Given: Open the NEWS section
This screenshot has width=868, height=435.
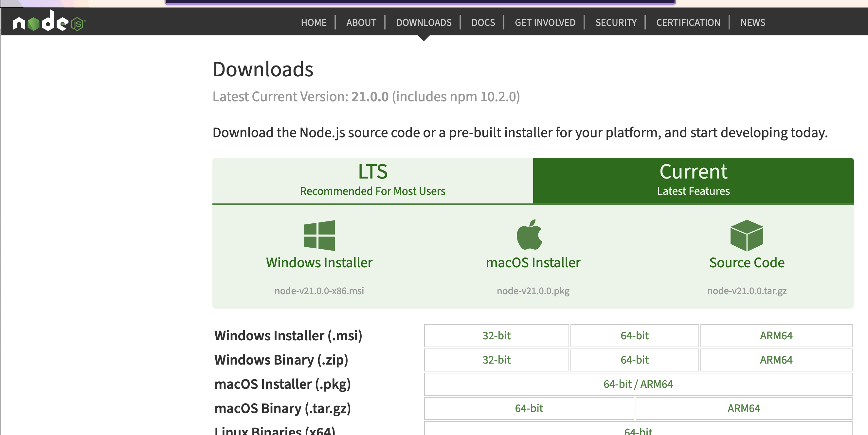Looking at the screenshot, I should pos(752,22).
